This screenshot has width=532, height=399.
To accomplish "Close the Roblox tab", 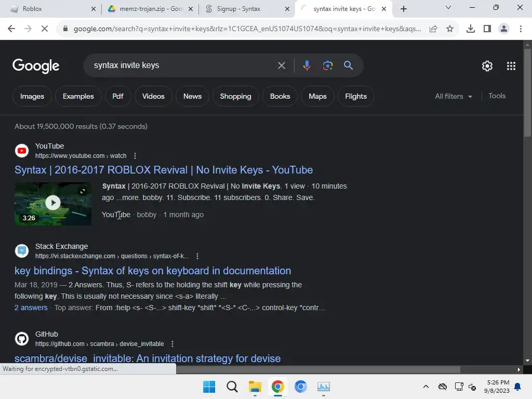I will click(94, 9).
